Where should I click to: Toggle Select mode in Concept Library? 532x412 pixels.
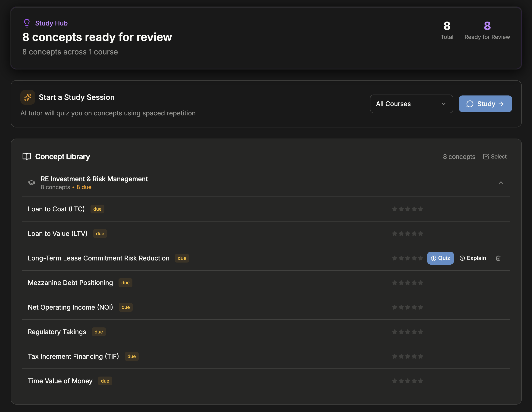click(495, 156)
